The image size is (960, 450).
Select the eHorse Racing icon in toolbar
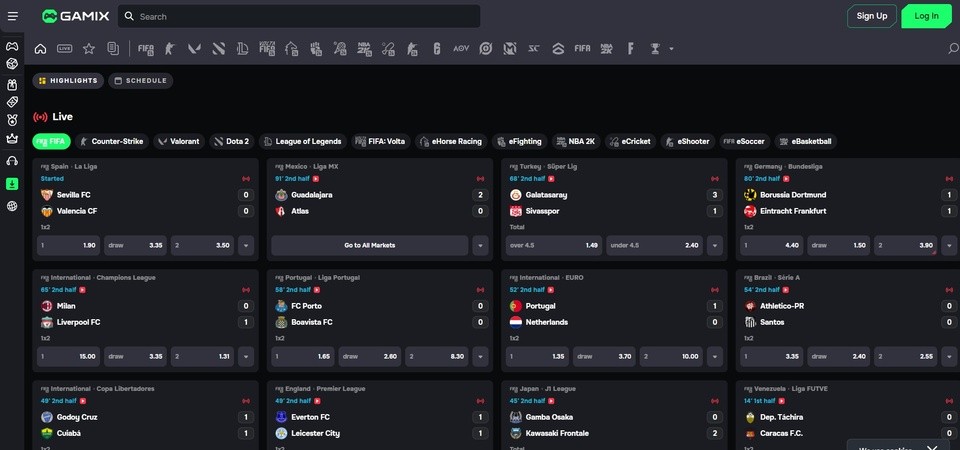(291, 49)
